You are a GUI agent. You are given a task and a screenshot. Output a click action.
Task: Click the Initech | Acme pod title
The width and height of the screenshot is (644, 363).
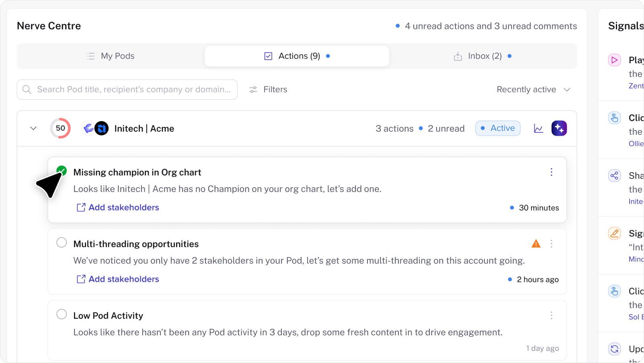(144, 128)
